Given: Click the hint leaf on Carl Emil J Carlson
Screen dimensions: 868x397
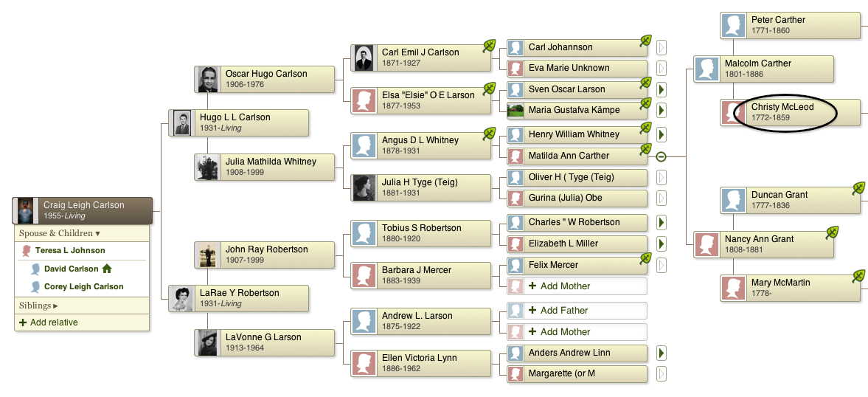Looking at the screenshot, I should pos(489,46).
